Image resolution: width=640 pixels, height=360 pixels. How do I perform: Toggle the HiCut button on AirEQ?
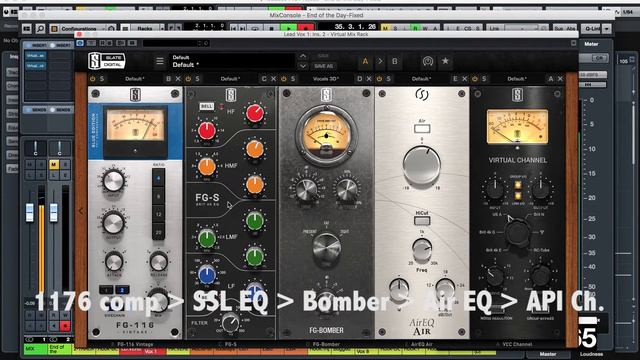tap(422, 221)
